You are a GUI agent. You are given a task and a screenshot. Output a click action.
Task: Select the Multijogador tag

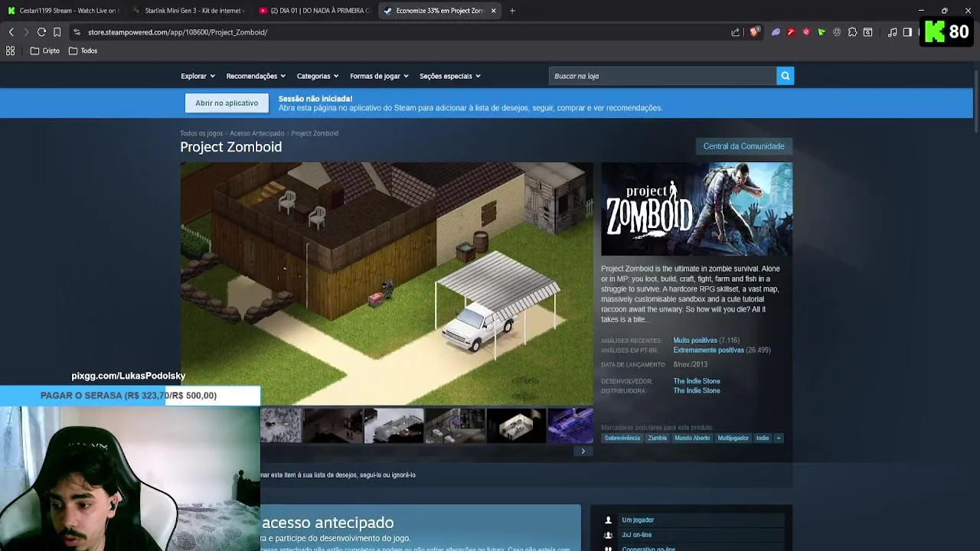pyautogui.click(x=733, y=438)
